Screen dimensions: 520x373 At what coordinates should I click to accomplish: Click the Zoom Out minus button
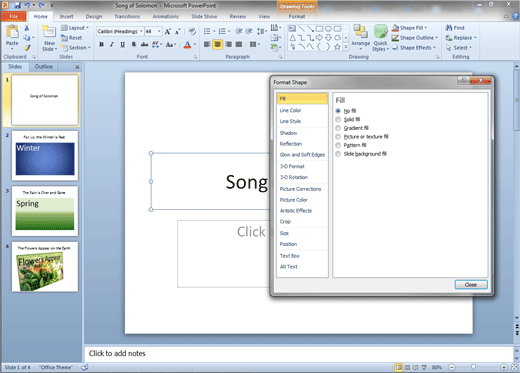451,367
